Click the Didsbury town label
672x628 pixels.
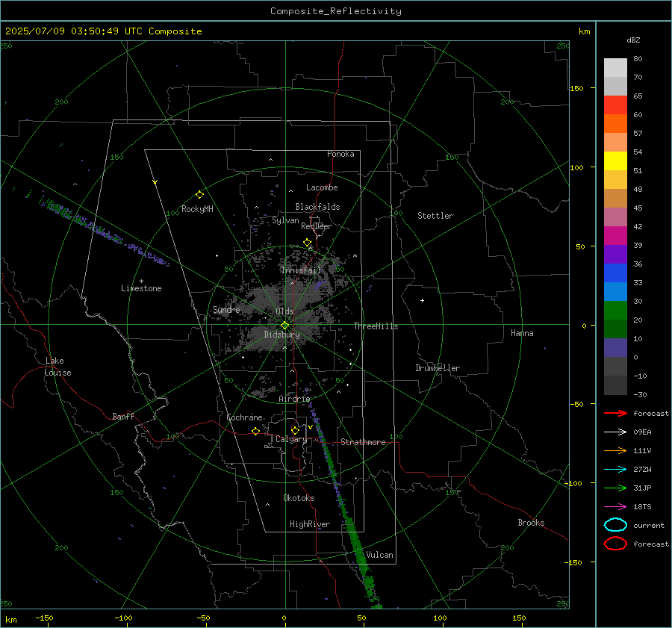[x=281, y=335]
